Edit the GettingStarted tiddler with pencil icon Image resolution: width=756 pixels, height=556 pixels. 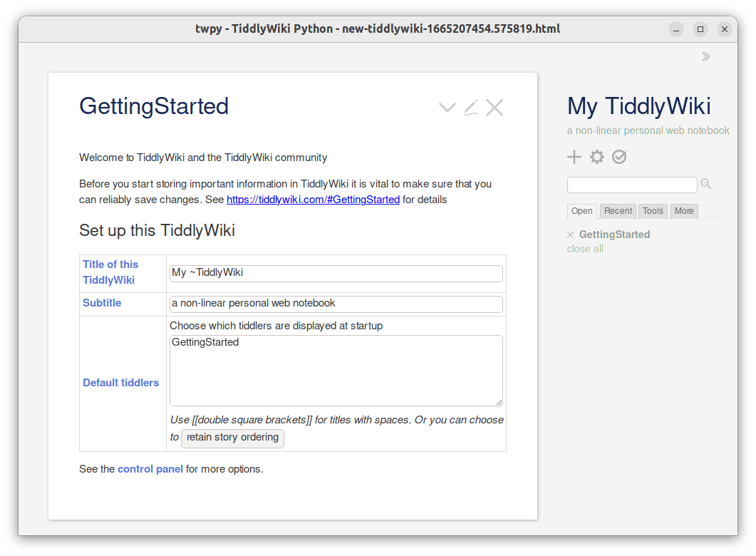[x=471, y=108]
